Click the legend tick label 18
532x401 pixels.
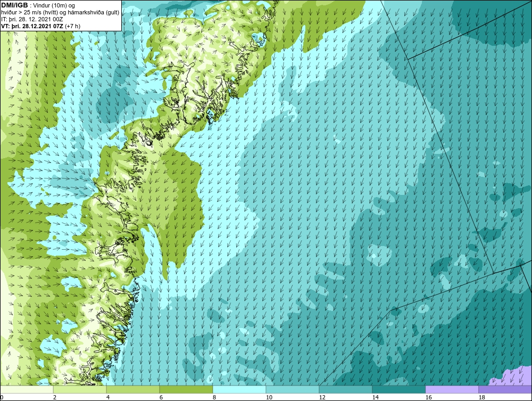pyautogui.click(x=481, y=397)
